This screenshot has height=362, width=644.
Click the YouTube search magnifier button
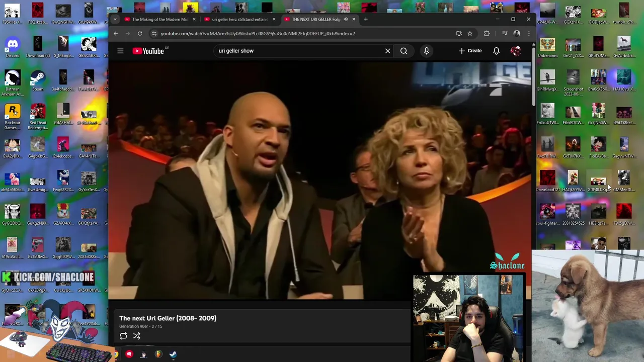click(404, 51)
